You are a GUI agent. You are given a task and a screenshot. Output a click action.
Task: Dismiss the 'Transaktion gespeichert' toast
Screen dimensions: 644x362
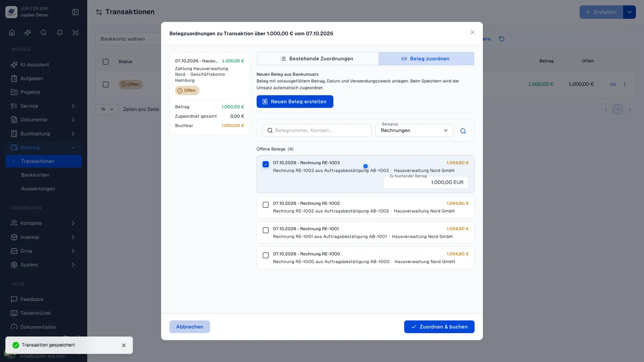(x=124, y=345)
